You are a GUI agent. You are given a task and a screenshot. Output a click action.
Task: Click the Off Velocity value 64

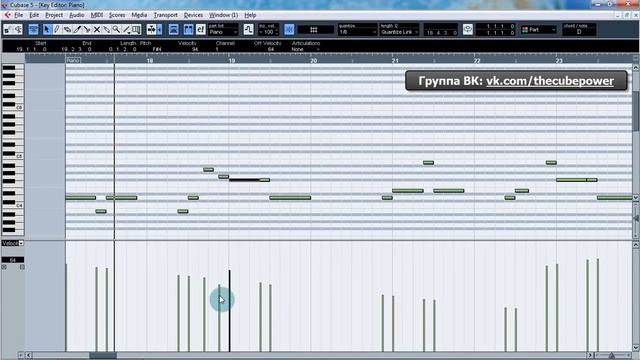click(271, 49)
